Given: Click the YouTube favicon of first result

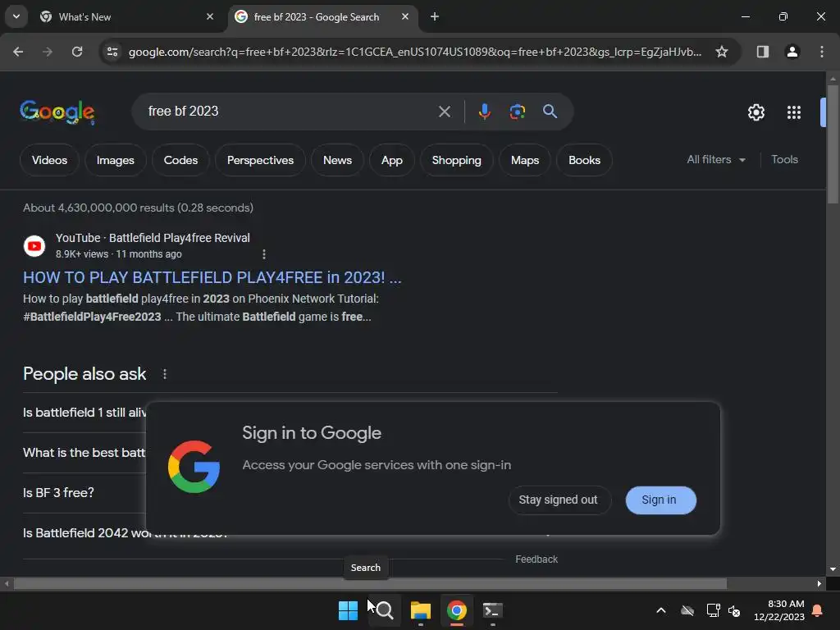Looking at the screenshot, I should [x=34, y=246].
